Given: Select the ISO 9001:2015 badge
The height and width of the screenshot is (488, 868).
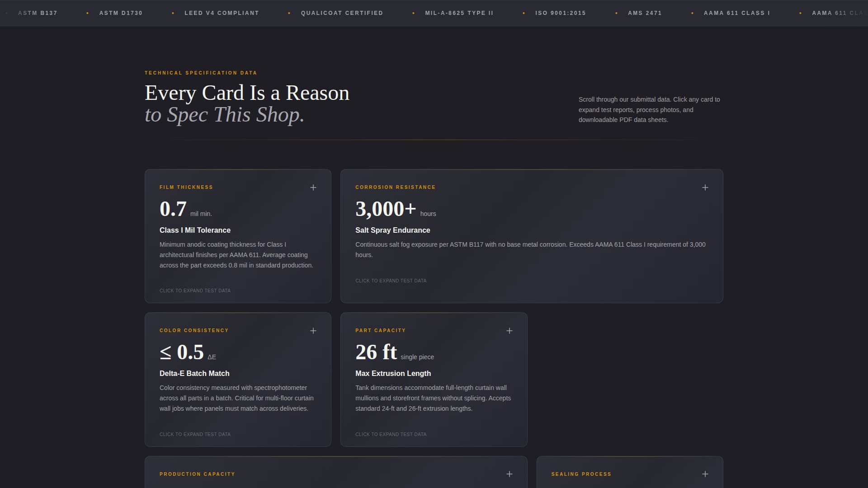Looking at the screenshot, I should tap(560, 13).
